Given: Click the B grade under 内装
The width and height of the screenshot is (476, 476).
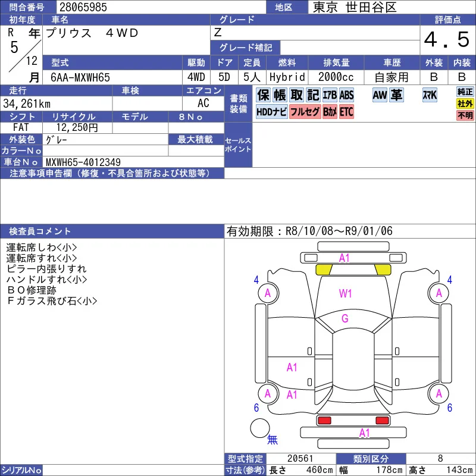Looking at the screenshot, I should (x=462, y=77).
